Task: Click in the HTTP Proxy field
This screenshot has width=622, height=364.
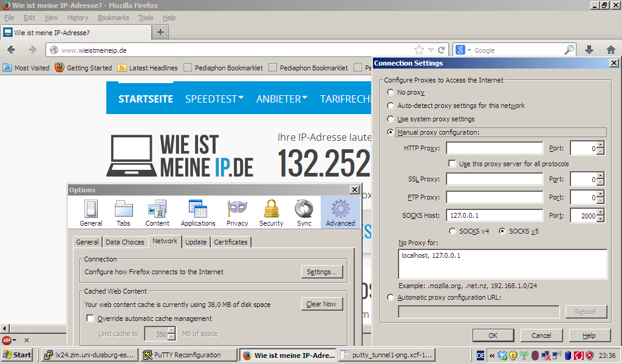Action: click(494, 148)
